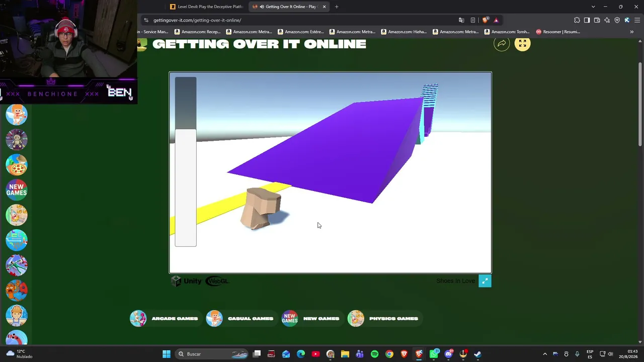Open the voodoo doll game icon

pyautogui.click(x=17, y=140)
